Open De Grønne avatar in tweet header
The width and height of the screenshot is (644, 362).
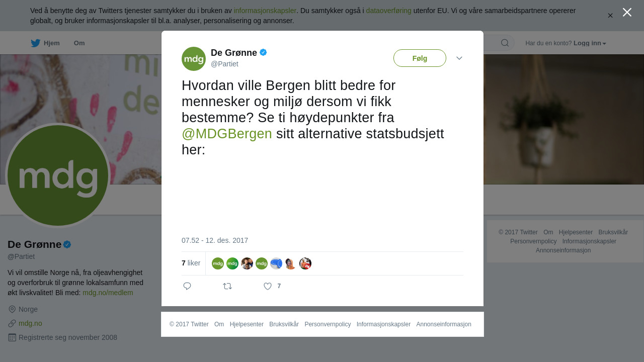tap(194, 59)
